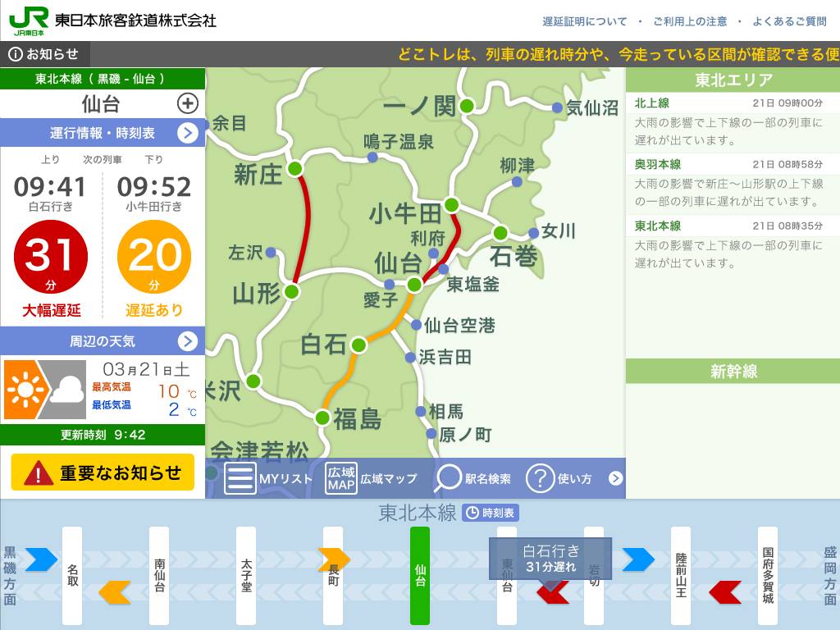Open 重要なお知らせ warning button
This screenshot has height=630, width=840.
click(103, 472)
